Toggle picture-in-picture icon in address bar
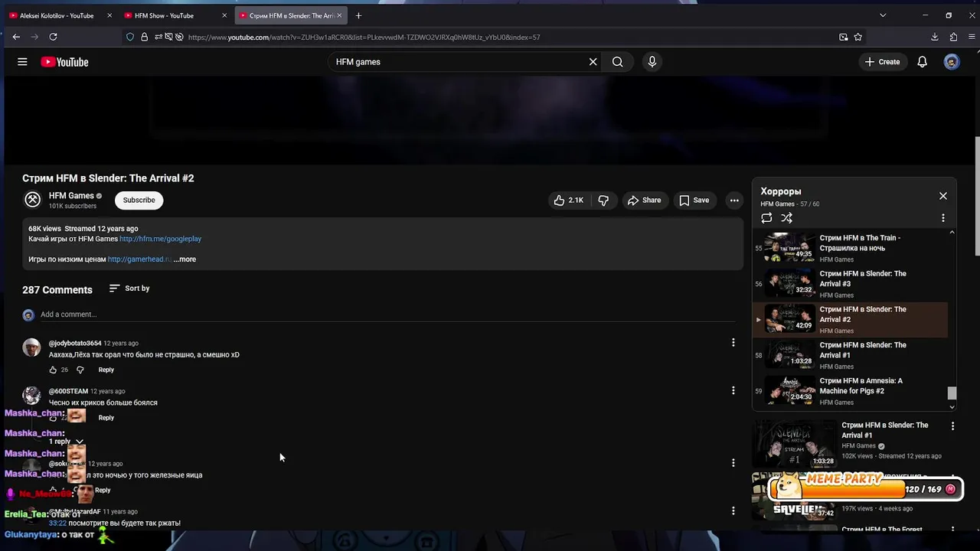 click(x=843, y=37)
